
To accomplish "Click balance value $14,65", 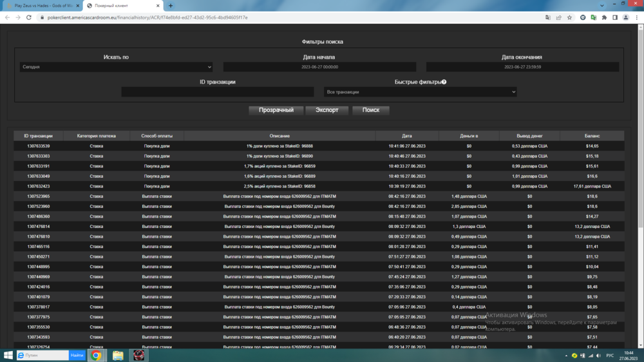I will point(592,146).
